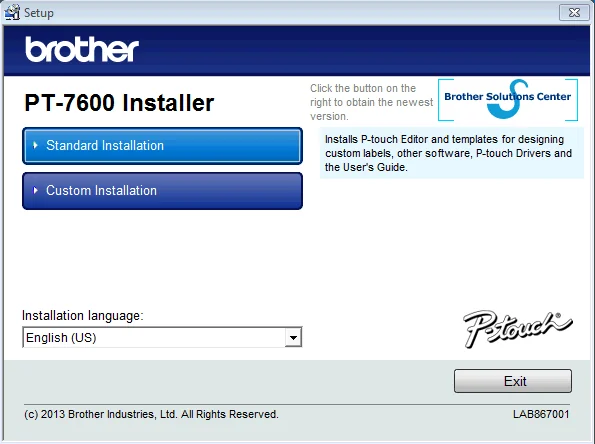This screenshot has height=444, width=595.
Task: Expand the Installation language dropdown arrow
Action: [293, 337]
